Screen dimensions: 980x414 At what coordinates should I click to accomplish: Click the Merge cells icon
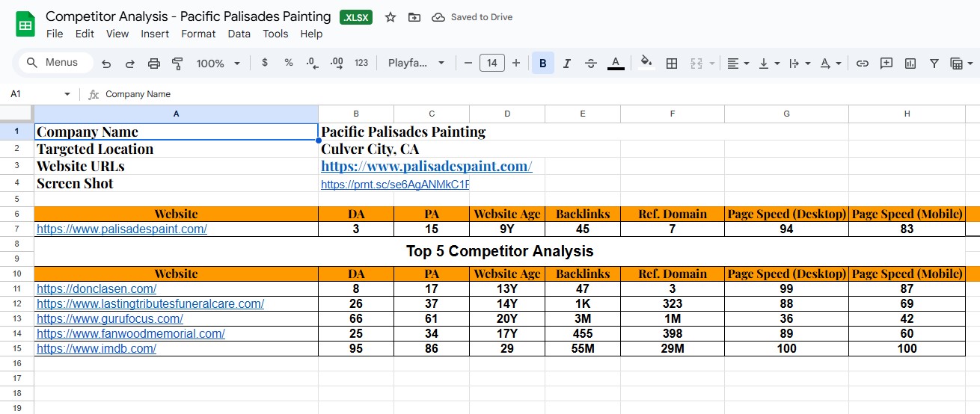(696, 64)
